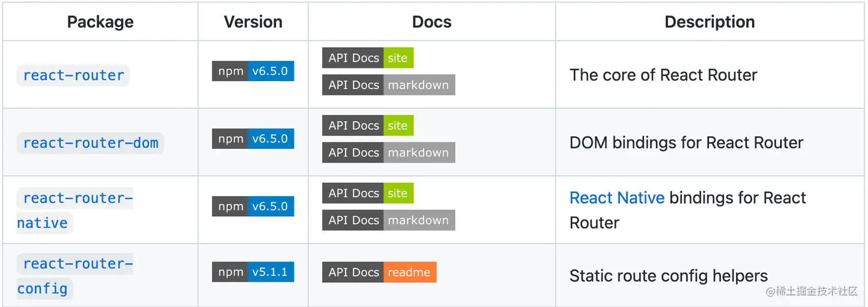Click the Description column header
This screenshot has height=307, width=868.
coord(710,22)
